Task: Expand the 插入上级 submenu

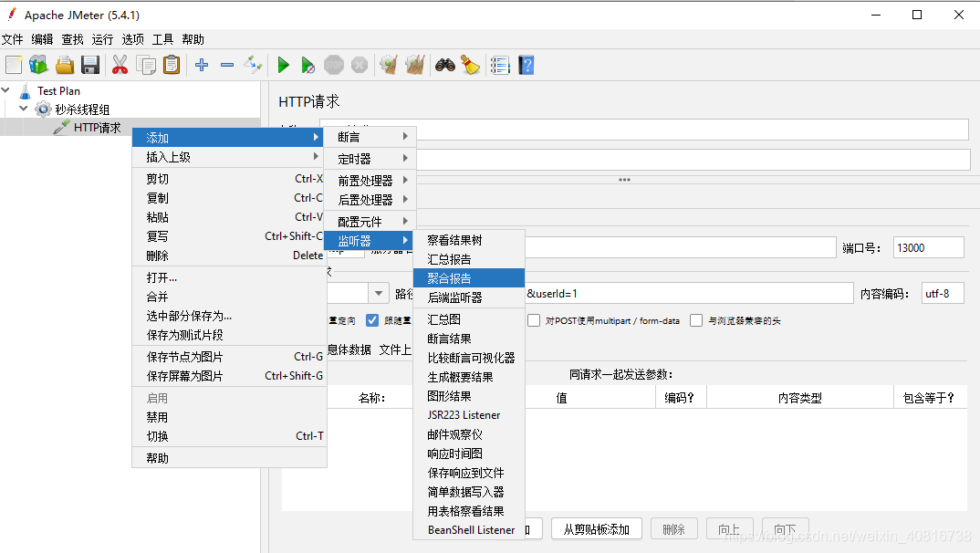Action: pos(229,157)
